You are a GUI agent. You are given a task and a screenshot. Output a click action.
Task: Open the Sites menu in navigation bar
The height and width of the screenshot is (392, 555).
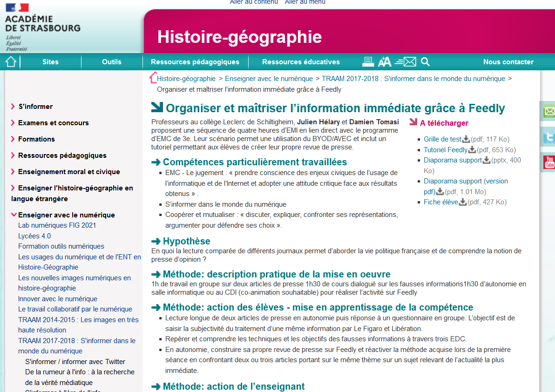point(50,62)
